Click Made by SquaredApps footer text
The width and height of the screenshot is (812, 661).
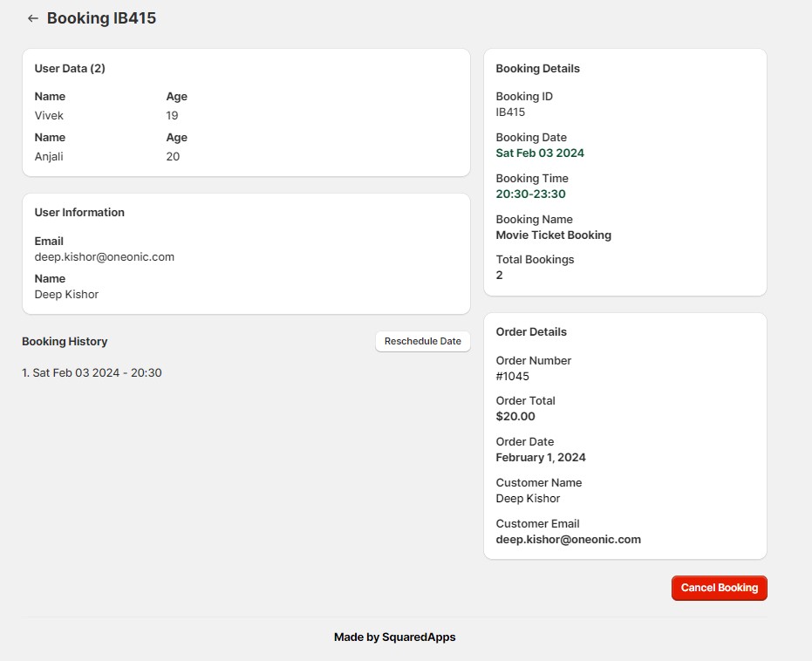point(394,637)
